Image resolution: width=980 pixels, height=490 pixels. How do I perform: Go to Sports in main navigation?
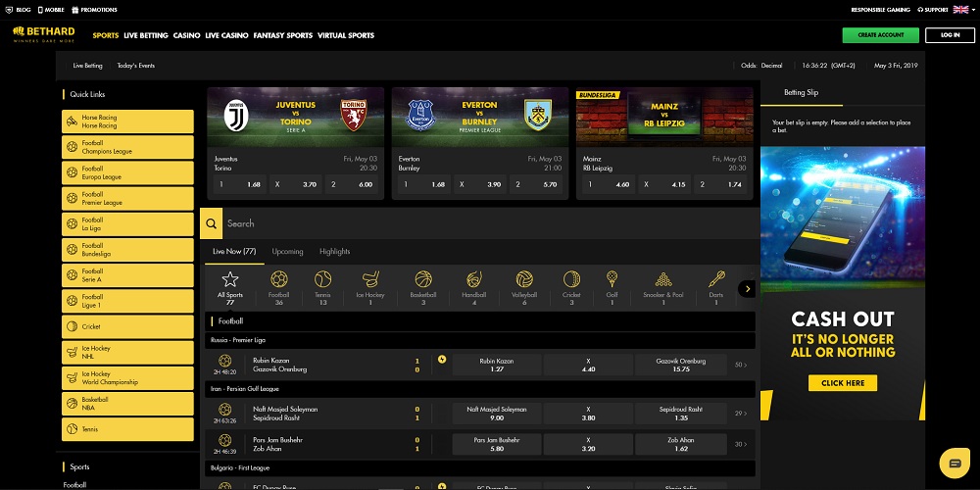[x=106, y=35]
